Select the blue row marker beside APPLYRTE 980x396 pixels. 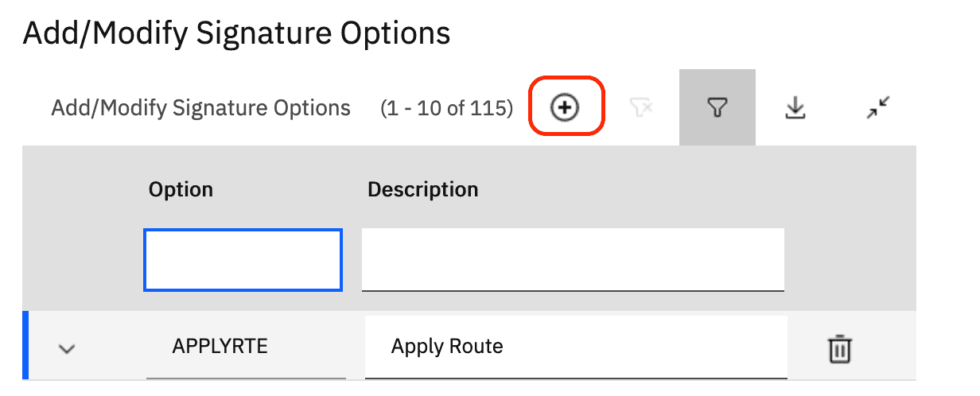pos(25,346)
